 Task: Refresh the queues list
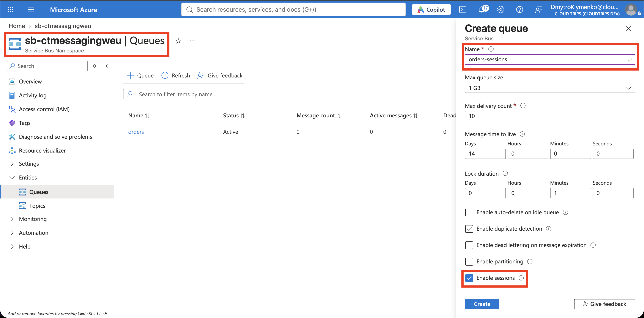point(176,76)
